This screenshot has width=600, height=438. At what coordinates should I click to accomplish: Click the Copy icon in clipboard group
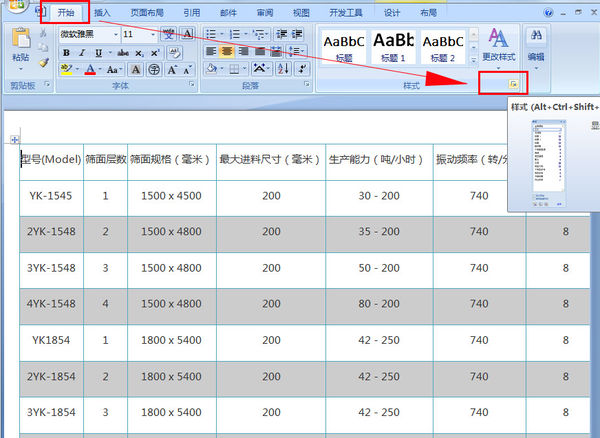click(43, 47)
